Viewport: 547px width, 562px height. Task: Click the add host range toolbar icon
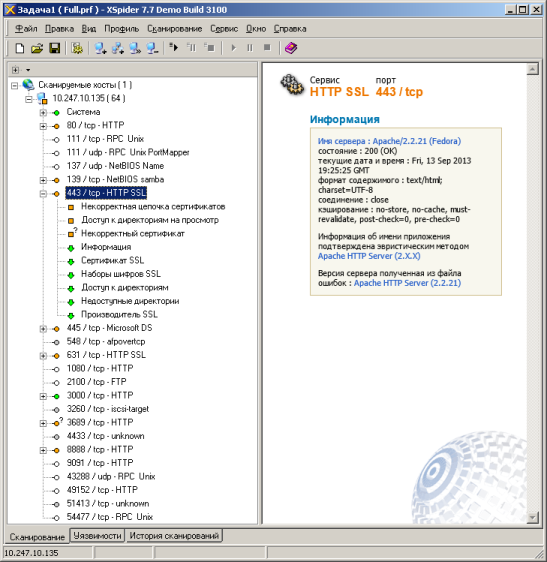(118, 48)
